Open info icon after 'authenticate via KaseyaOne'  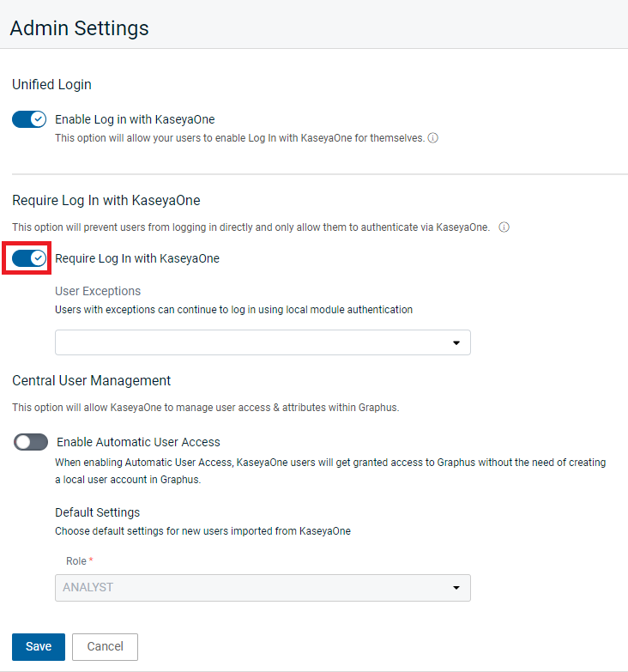point(504,227)
